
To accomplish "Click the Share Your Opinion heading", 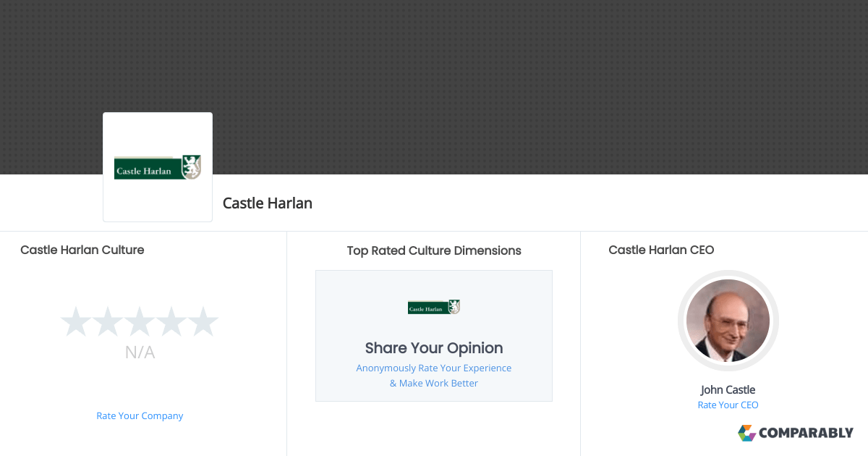I will click(433, 348).
